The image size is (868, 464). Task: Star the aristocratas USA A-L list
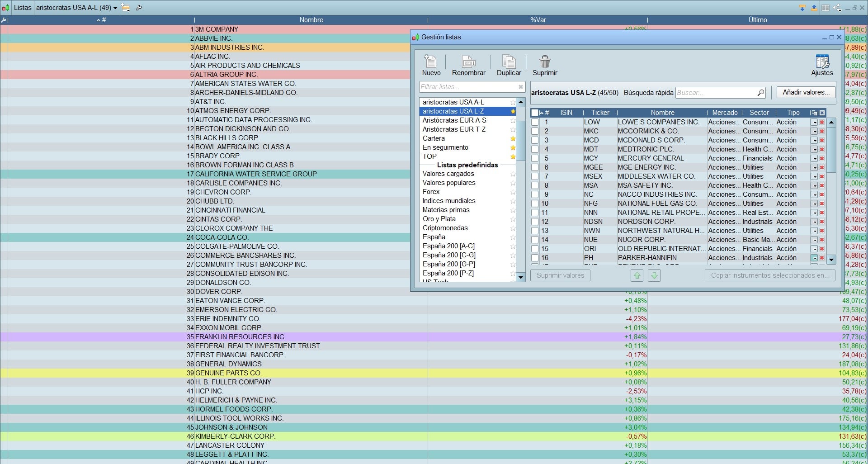(513, 103)
